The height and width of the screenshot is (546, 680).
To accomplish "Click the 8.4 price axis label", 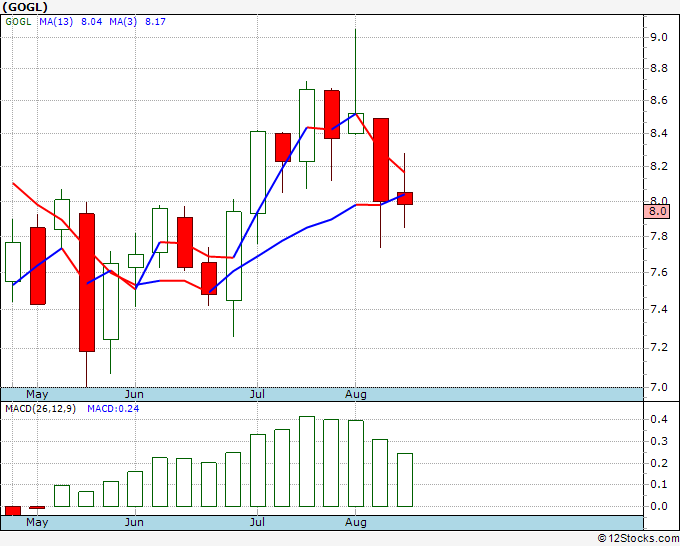I will 658,133.
